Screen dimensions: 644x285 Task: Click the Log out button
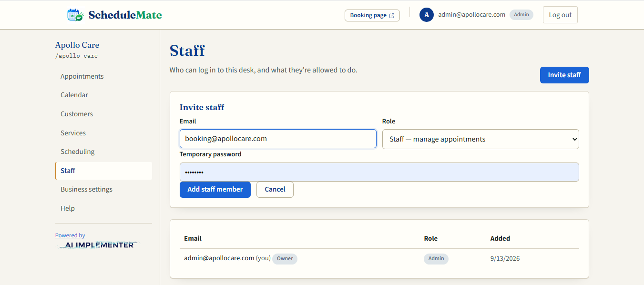click(x=560, y=15)
